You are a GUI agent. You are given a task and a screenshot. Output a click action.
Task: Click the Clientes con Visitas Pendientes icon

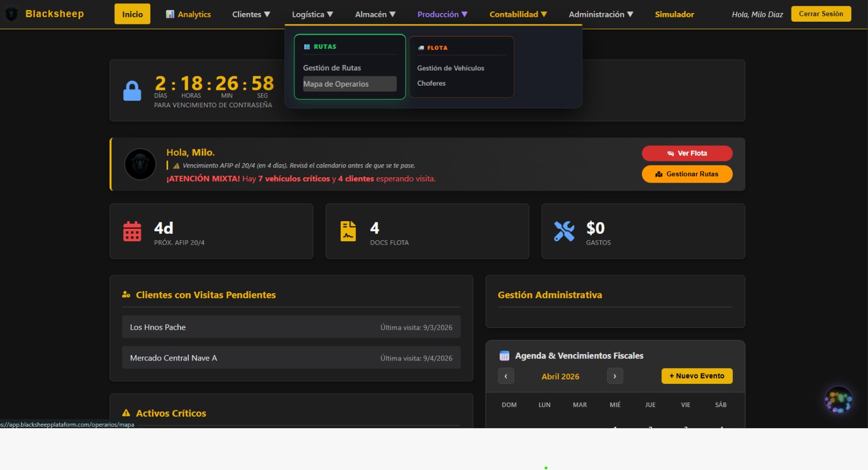tap(126, 295)
